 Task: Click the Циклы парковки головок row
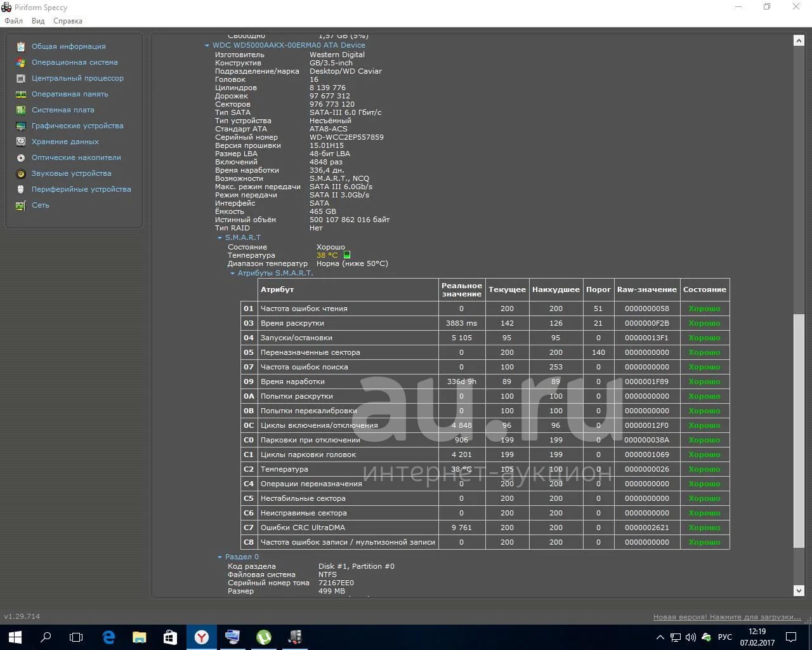[x=485, y=454]
